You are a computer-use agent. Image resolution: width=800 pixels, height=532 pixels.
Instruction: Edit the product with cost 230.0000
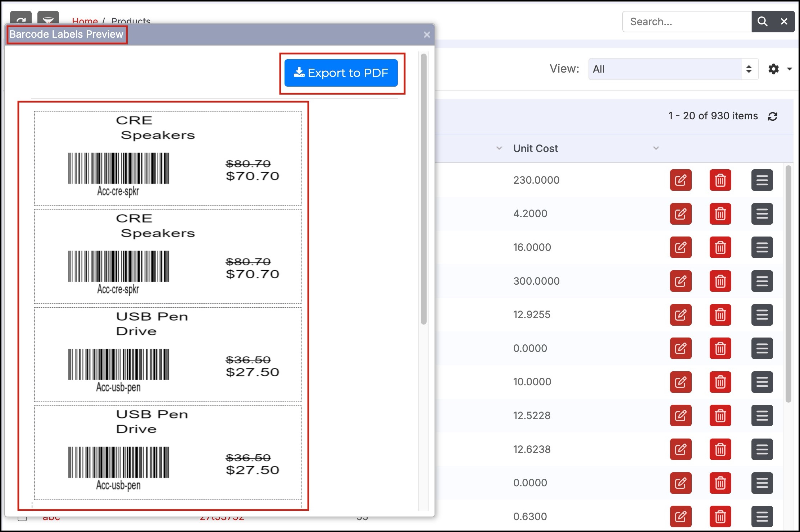click(x=681, y=180)
